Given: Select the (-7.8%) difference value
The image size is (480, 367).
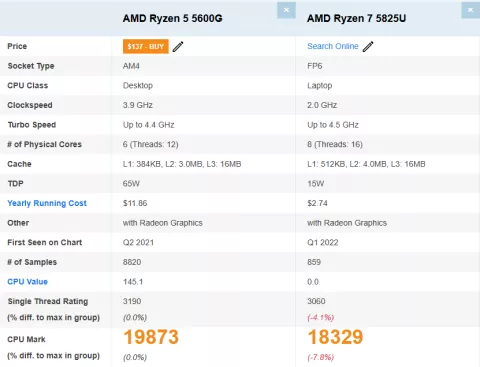Looking at the screenshot, I should 320,357.
